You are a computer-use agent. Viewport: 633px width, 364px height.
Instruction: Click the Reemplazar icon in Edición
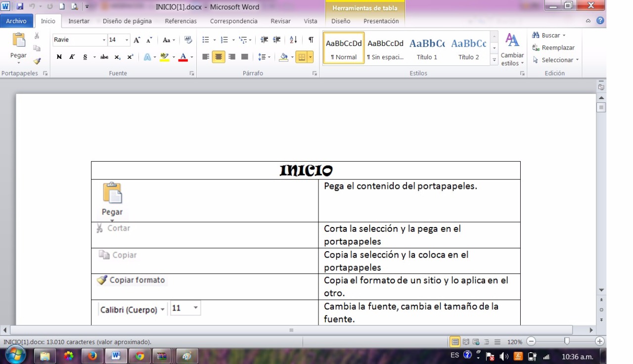coord(536,48)
